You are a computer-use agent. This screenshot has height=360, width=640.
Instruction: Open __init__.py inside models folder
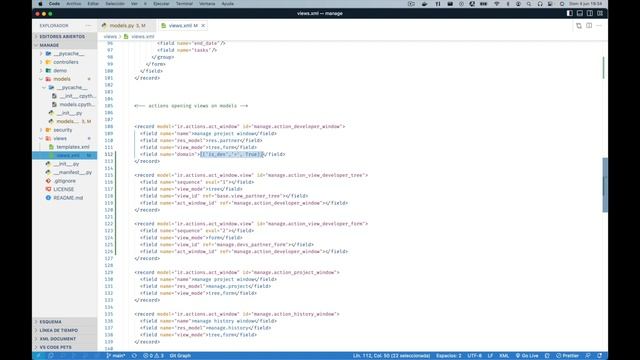click(64, 113)
